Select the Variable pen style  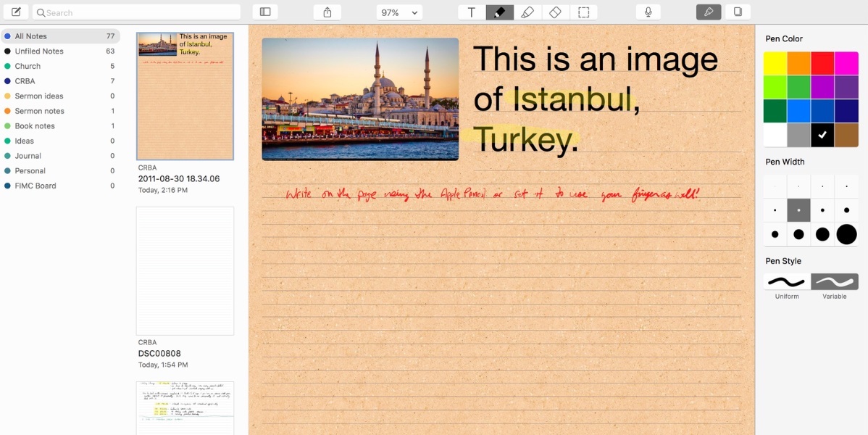(x=835, y=282)
